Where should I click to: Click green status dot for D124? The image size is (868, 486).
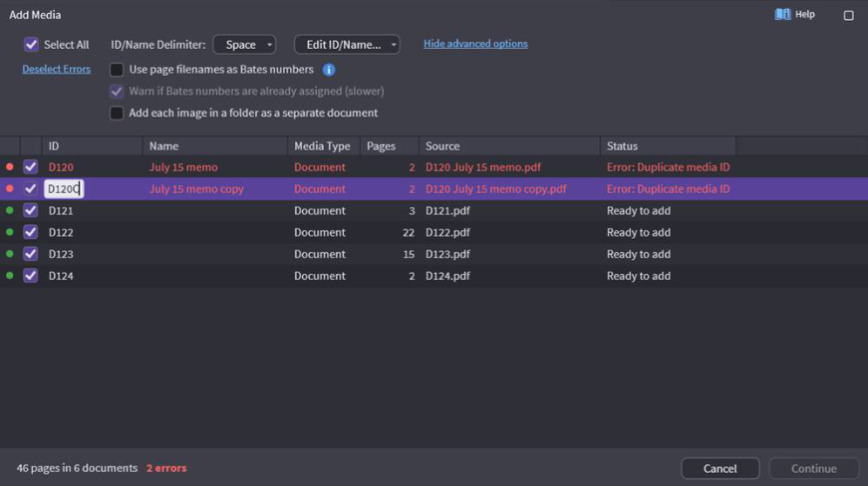(x=9, y=275)
